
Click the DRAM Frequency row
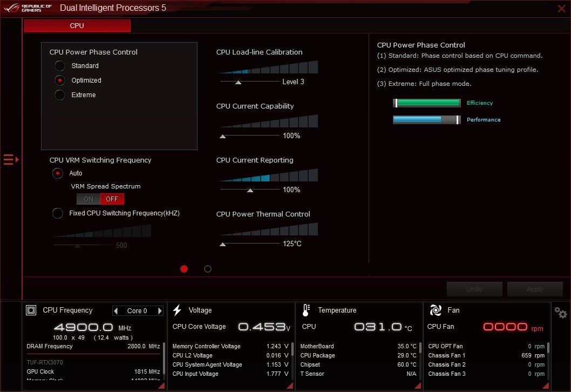pyautogui.click(x=93, y=346)
